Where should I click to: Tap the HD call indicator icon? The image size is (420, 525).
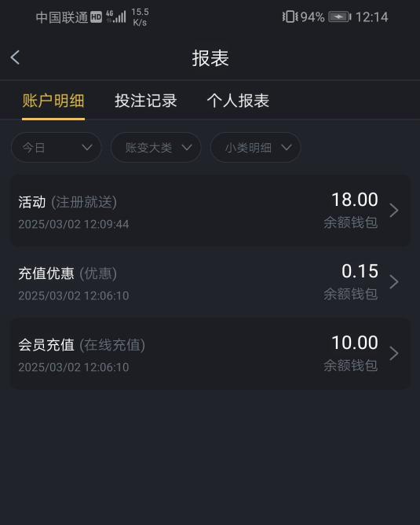96,17
